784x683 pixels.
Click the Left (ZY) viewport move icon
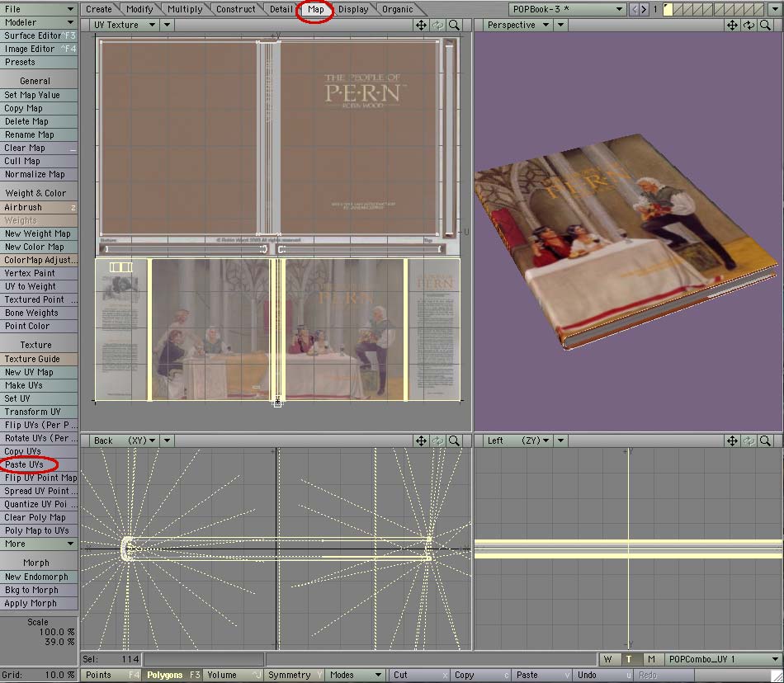click(x=732, y=440)
